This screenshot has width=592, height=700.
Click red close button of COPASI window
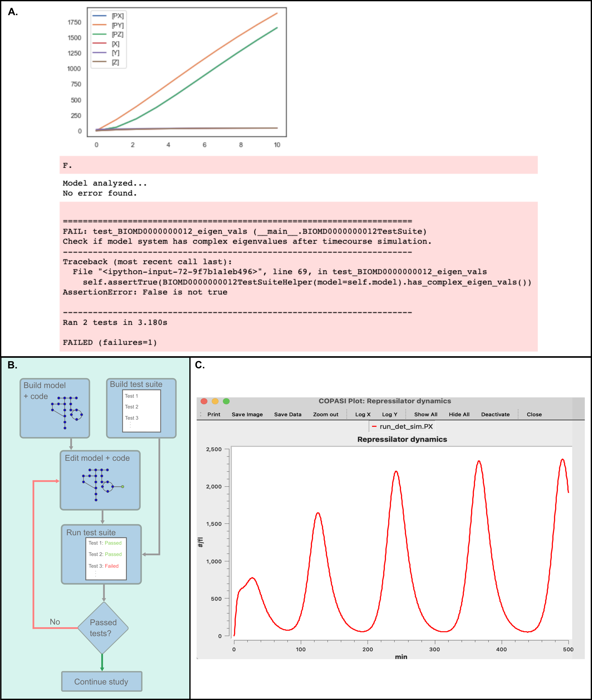point(204,401)
